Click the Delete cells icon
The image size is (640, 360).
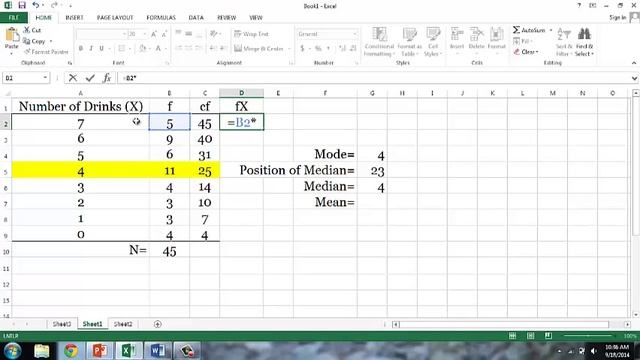tap(476, 34)
